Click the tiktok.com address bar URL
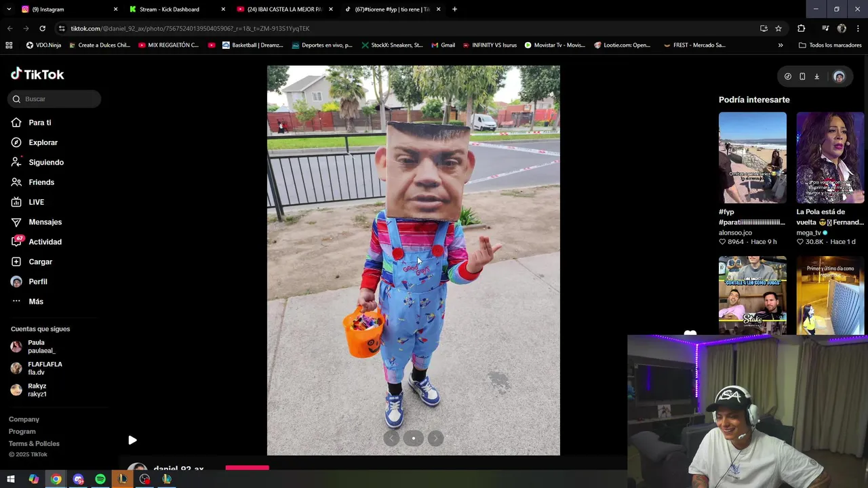This screenshot has width=868, height=488. tap(190, 28)
